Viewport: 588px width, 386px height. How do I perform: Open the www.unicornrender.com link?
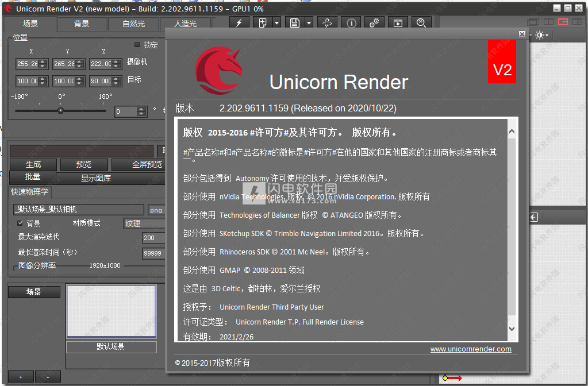(471, 349)
